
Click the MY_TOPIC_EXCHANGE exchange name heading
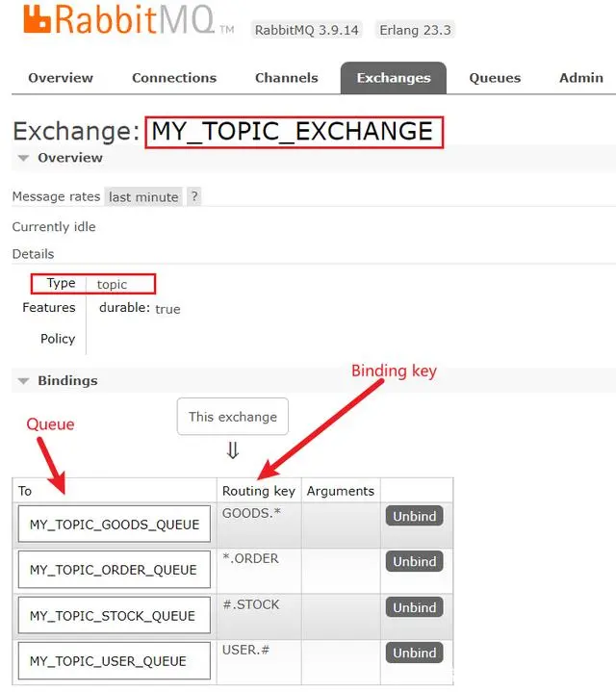click(292, 131)
